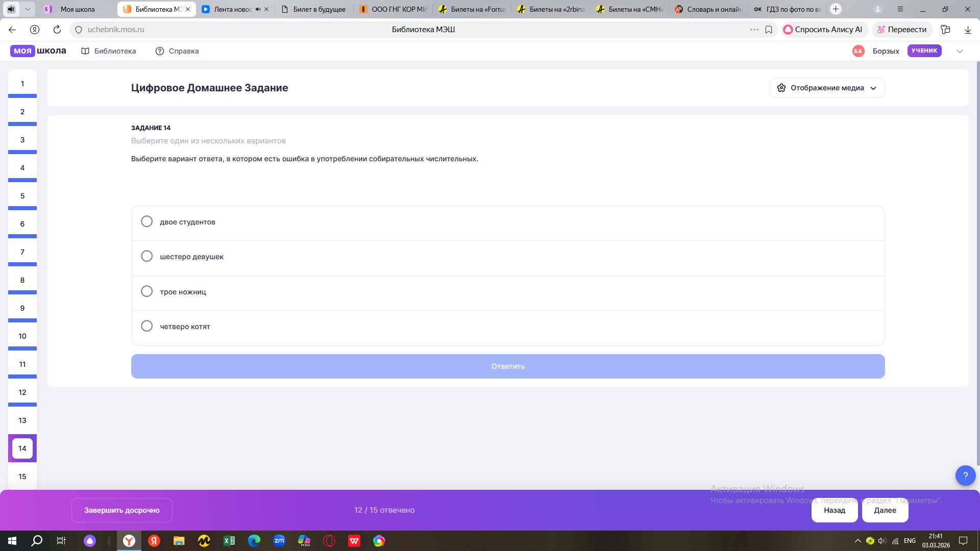Screen dimensions: 980x551
Task: Open WPS Office from the taskbar
Action: click(x=354, y=541)
